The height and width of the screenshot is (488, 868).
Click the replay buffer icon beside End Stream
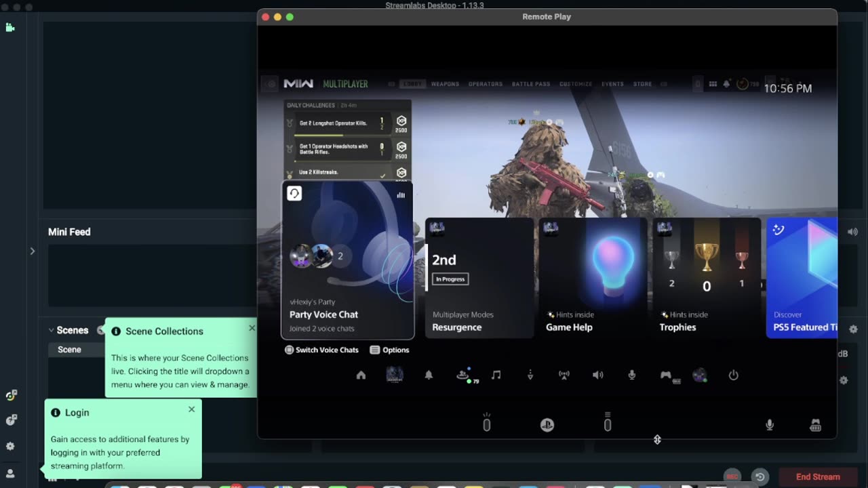[760, 476]
